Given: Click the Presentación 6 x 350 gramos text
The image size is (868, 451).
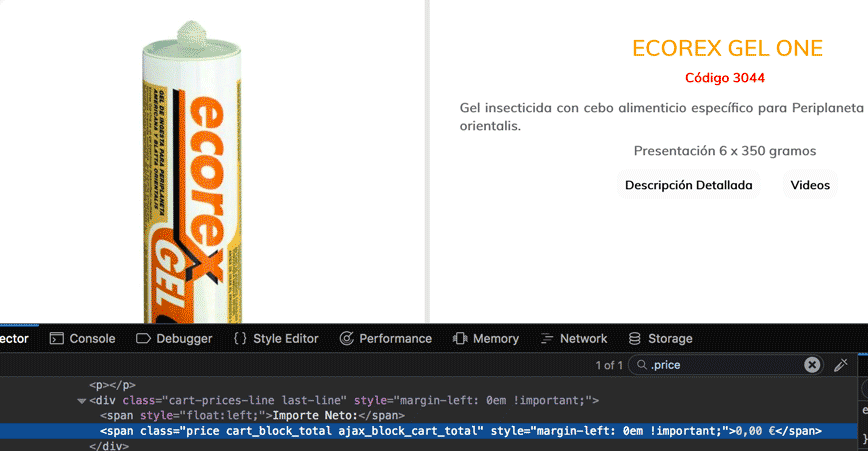Looking at the screenshot, I should click(725, 151).
